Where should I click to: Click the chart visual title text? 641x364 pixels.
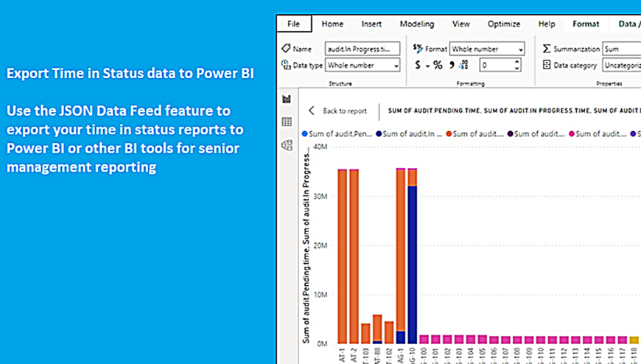514,111
